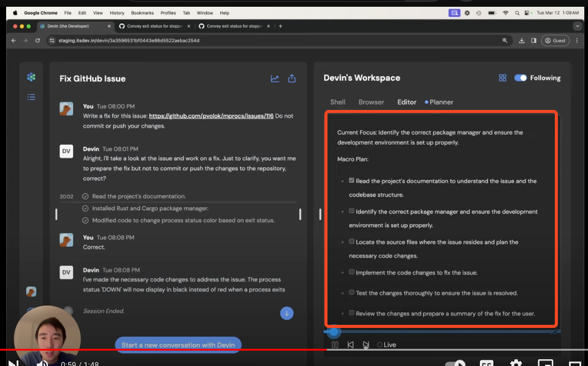
Task: Click the list icon in the left sidebar
Action: (x=31, y=97)
